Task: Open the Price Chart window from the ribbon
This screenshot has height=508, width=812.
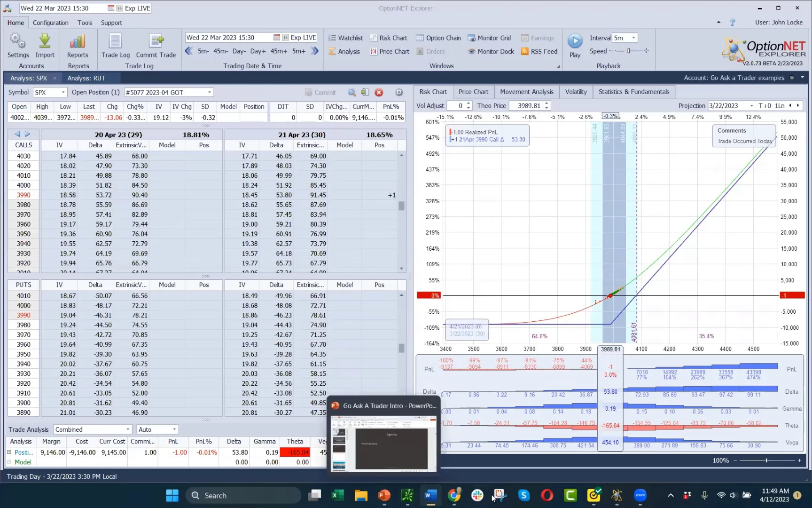Action: coord(390,51)
